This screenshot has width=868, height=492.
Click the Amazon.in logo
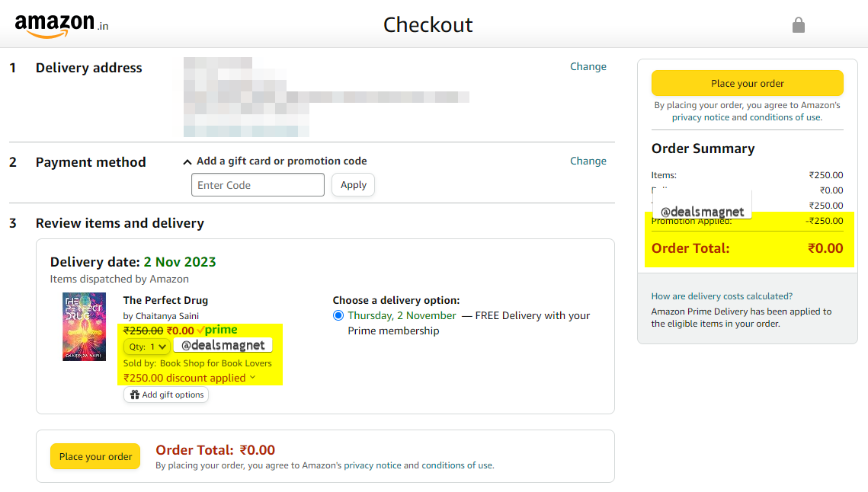(x=62, y=25)
